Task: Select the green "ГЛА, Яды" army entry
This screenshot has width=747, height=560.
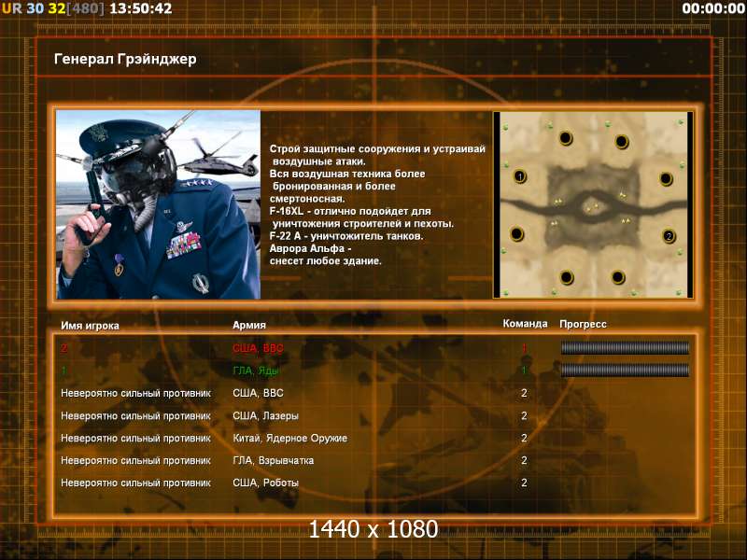Action: pos(257,371)
